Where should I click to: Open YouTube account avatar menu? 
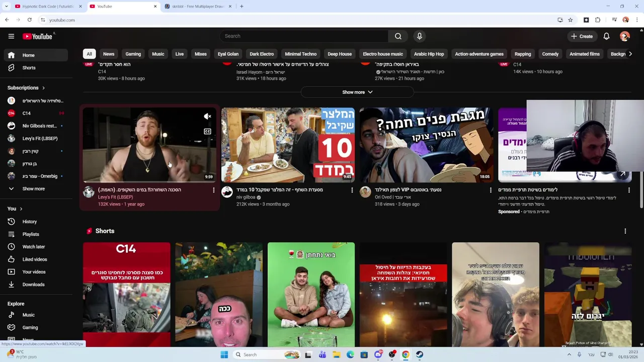[625, 36]
